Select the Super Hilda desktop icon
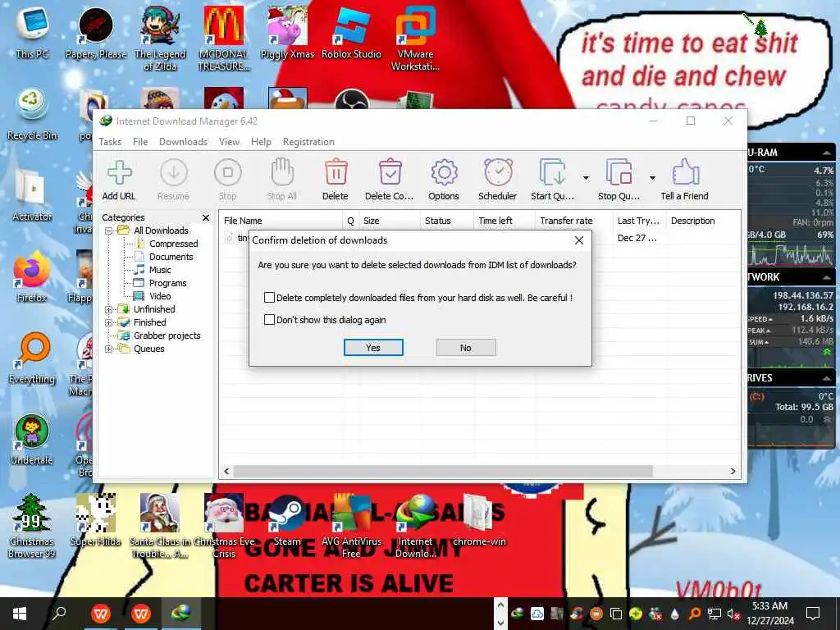Image resolution: width=840 pixels, height=630 pixels. click(x=96, y=518)
